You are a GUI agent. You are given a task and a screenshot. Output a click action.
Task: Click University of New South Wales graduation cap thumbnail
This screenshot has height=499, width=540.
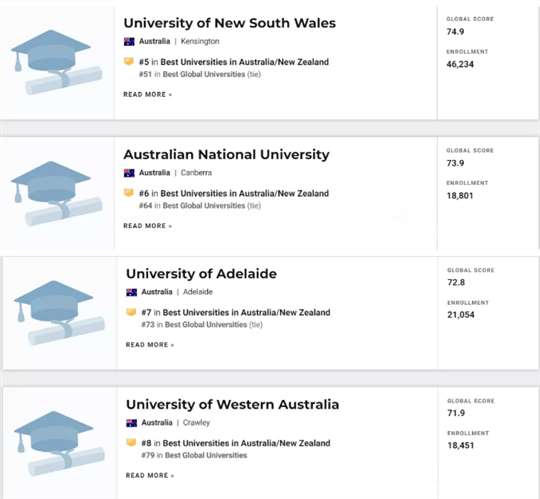57,62
